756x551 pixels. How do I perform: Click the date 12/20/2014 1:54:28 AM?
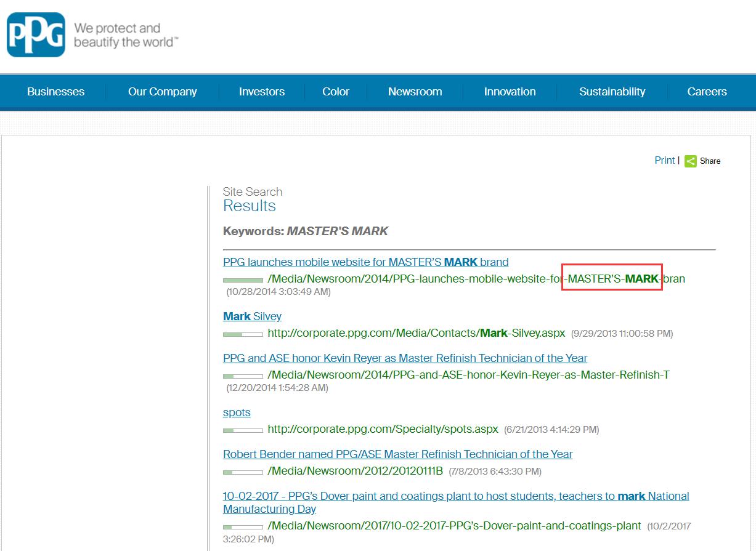(x=277, y=388)
